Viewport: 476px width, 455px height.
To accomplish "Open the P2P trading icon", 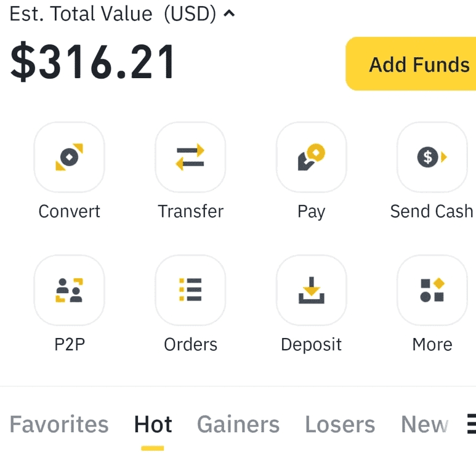I will pos(69,290).
